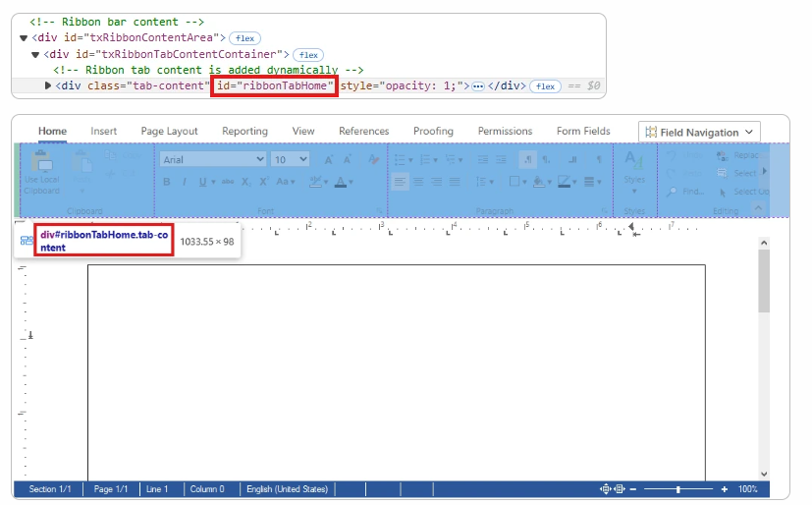The width and height of the screenshot is (812, 505).
Task: Click the font color A swatch
Action: click(x=341, y=182)
